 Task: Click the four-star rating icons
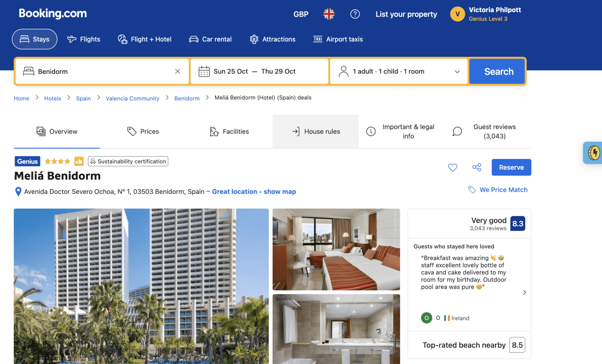[x=57, y=161]
